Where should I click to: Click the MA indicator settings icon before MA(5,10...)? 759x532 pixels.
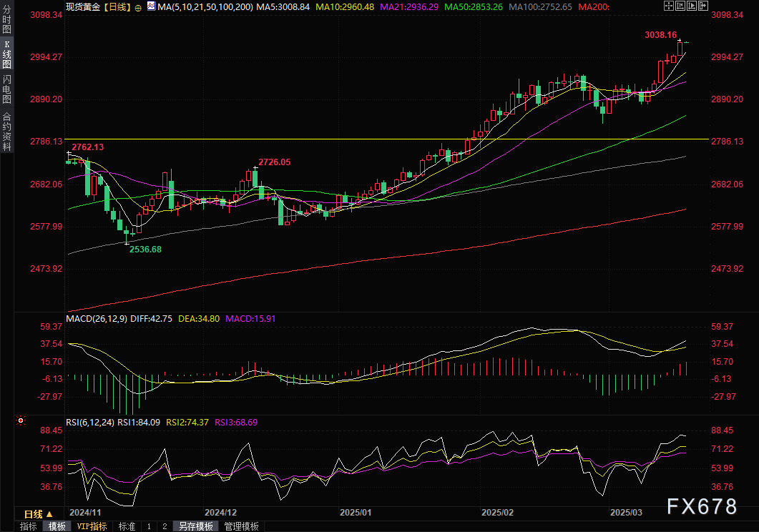coord(151,6)
